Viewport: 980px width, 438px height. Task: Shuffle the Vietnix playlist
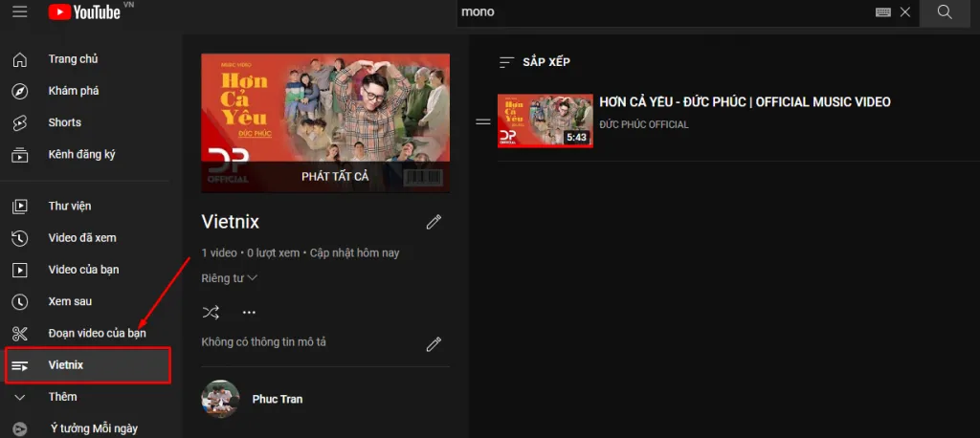[x=211, y=313]
